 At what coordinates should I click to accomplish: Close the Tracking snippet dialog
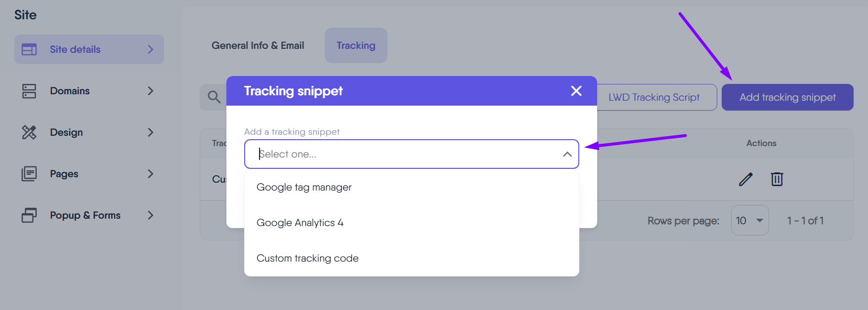(576, 91)
